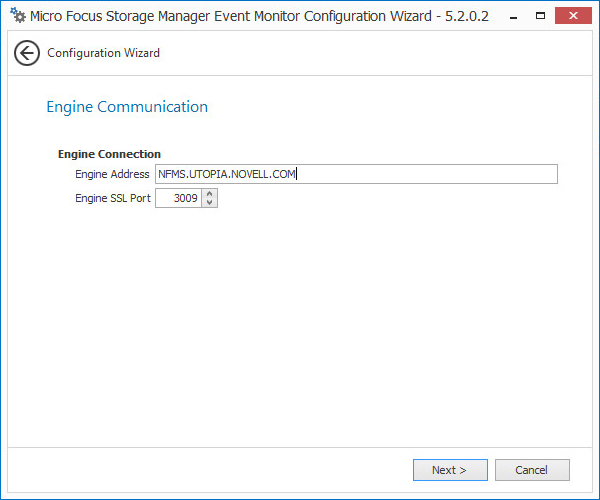Click the Configuration Wizard header label
The width and height of the screenshot is (600, 500).
pyautogui.click(x=103, y=53)
